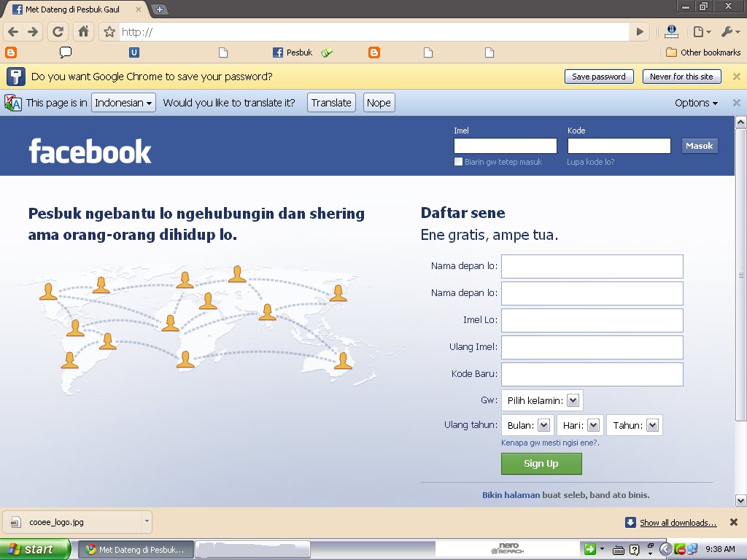The image size is (747, 560).
Task: Open the second orange Blogger bookmark
Action: click(374, 52)
